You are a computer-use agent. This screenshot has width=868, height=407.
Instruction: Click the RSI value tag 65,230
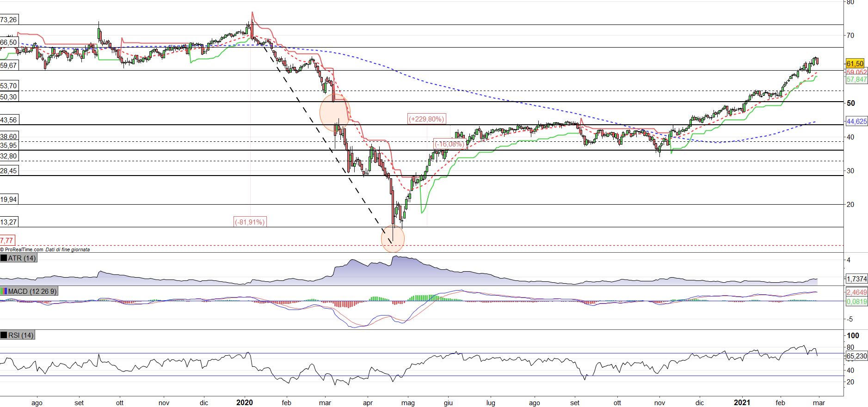(x=856, y=356)
